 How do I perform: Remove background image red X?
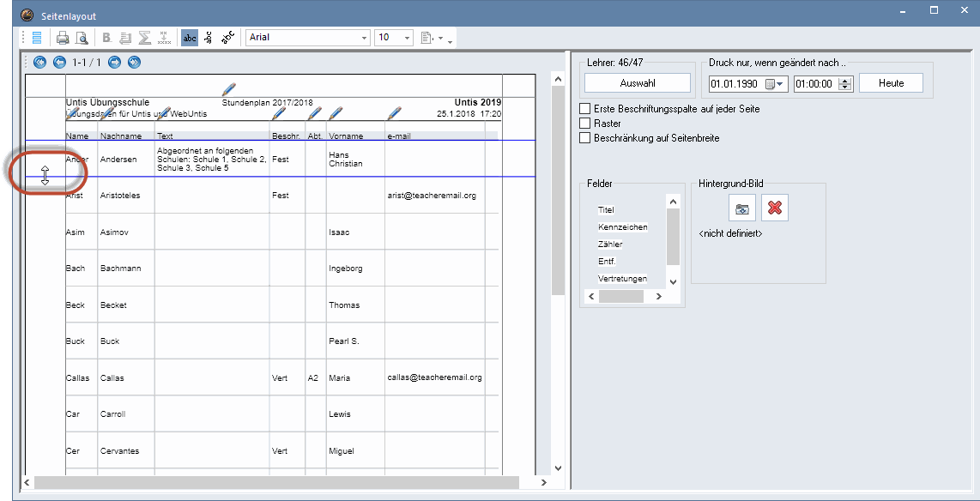775,208
